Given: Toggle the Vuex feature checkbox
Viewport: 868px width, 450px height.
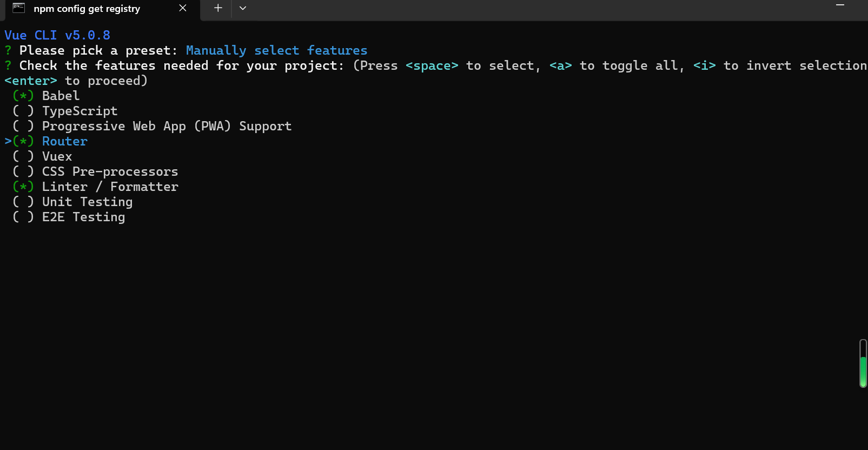Looking at the screenshot, I should click(23, 156).
